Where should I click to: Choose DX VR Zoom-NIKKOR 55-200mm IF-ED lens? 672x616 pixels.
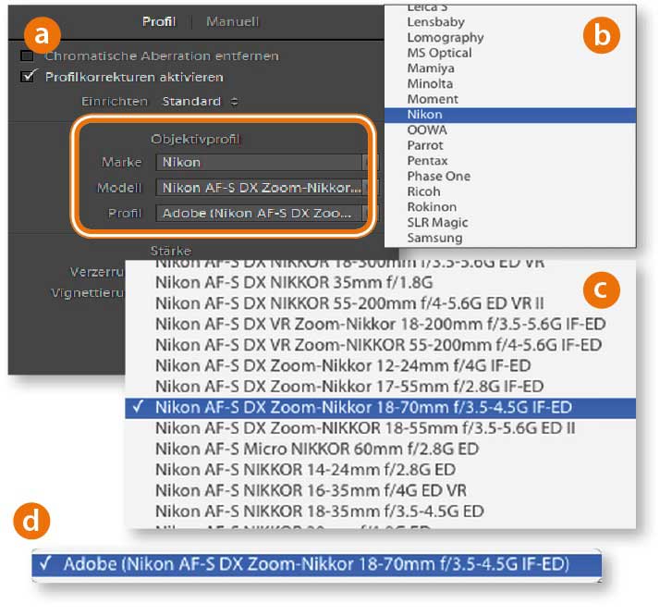pos(381,345)
